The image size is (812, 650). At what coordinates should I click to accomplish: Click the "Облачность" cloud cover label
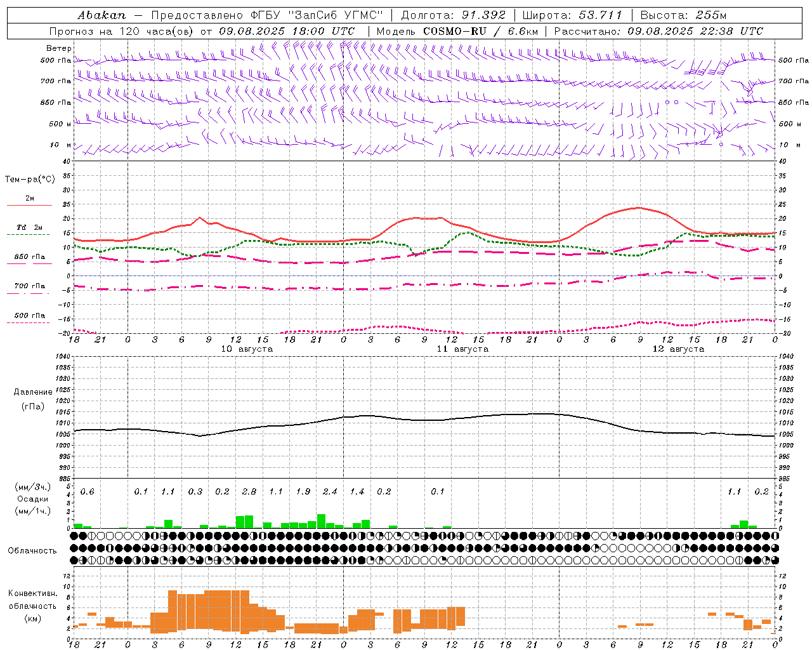pos(32,551)
